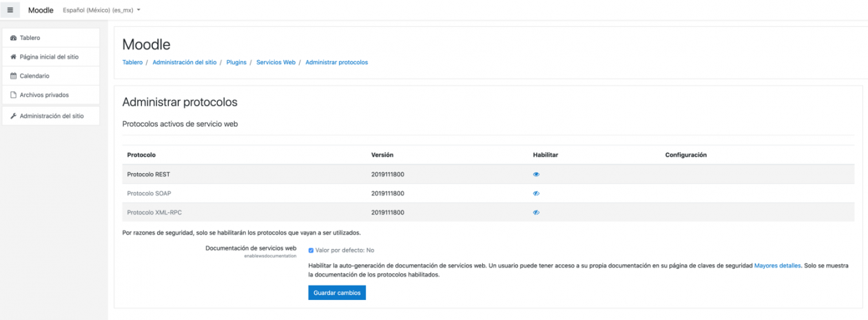
Task: Click the file icon beside Archivos privados
Action: [x=14, y=95]
